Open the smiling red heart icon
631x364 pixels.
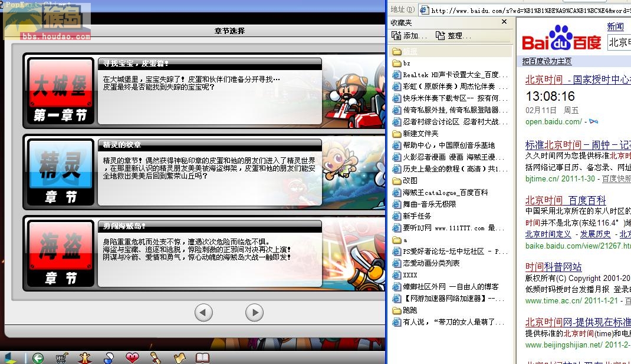coord(132,357)
